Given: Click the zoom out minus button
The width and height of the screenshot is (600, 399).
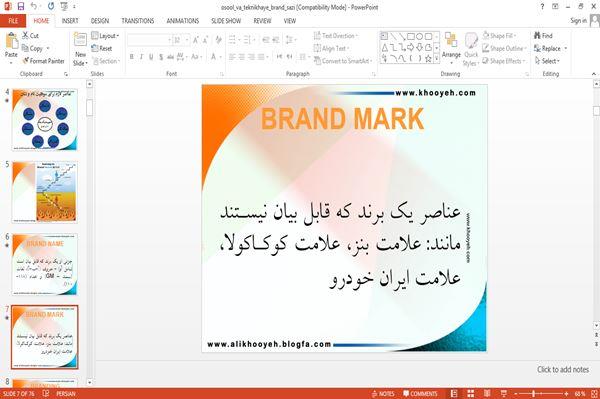Looking at the screenshot, I should pos(515,393).
